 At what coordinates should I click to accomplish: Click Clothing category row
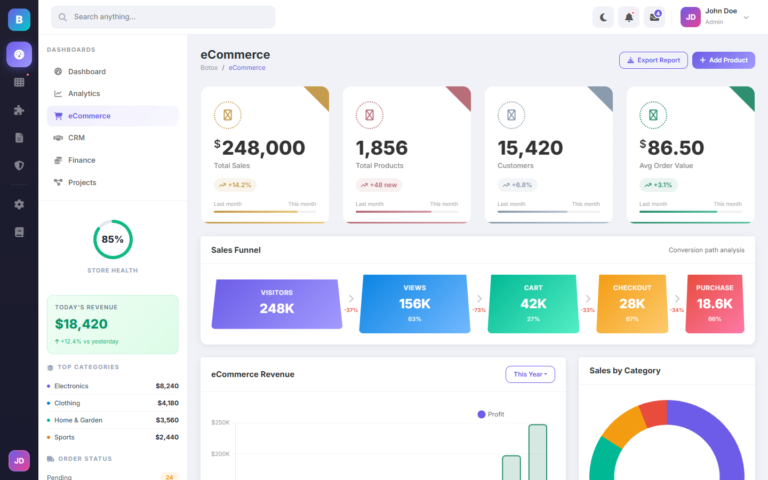click(x=113, y=403)
